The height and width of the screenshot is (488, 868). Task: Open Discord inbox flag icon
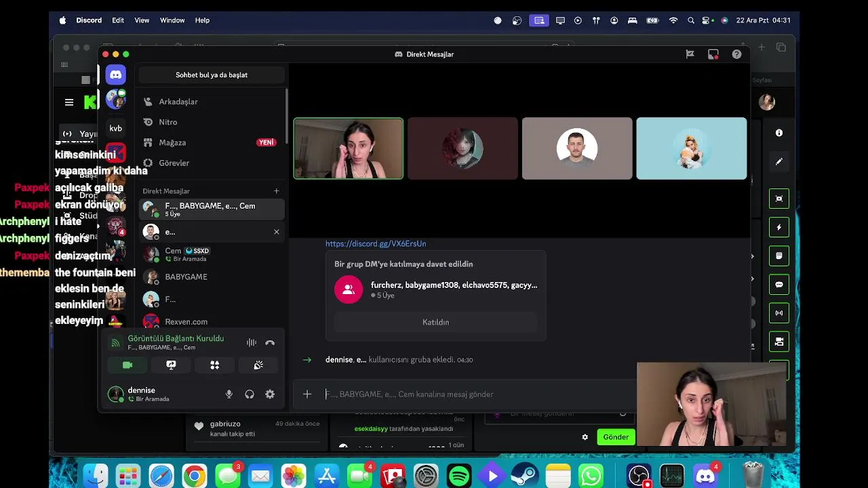690,54
